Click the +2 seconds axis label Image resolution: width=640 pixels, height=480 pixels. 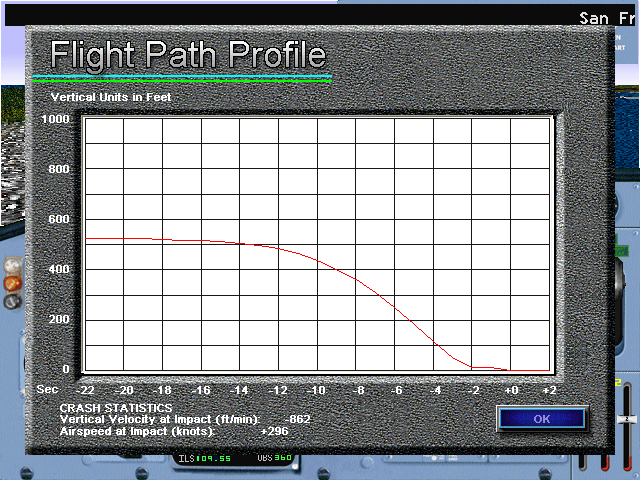(549, 390)
